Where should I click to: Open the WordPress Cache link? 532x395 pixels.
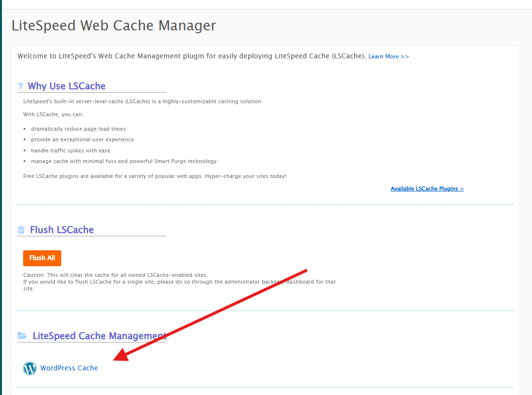coord(69,368)
